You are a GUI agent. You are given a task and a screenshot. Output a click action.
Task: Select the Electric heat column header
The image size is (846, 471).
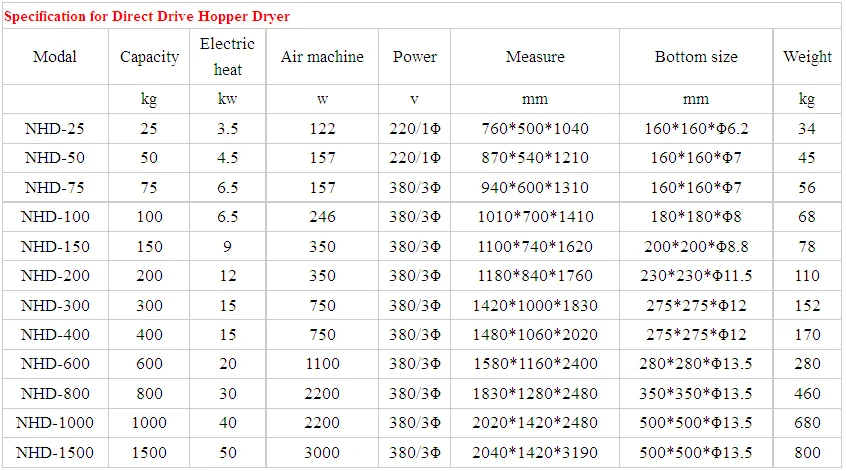pyautogui.click(x=227, y=57)
